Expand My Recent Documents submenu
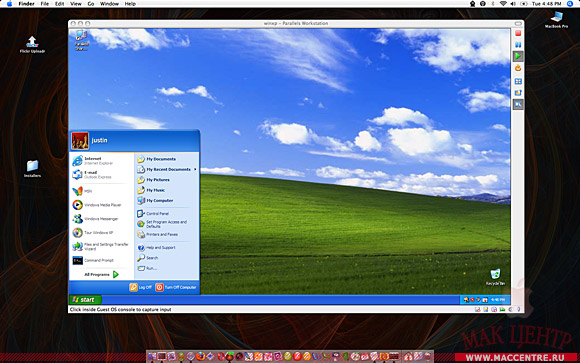 coord(166,169)
